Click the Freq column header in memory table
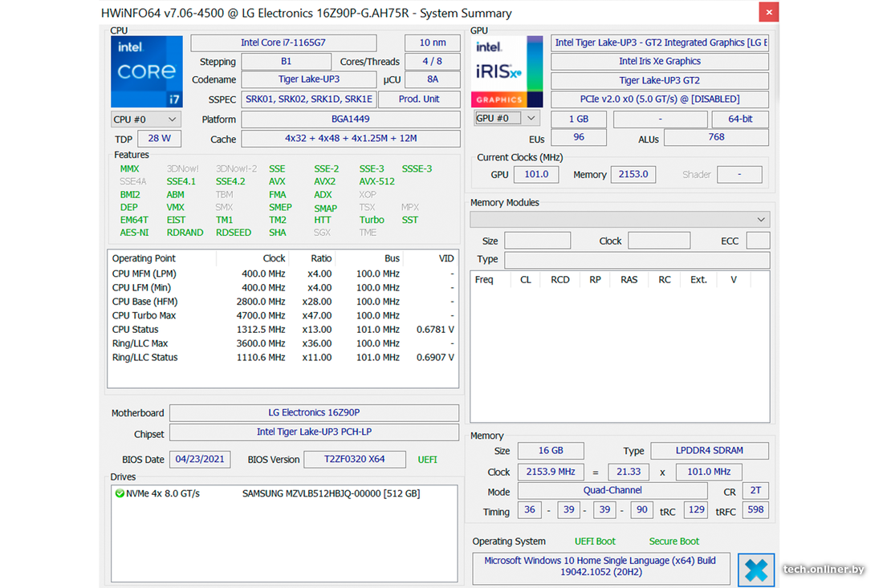 coord(484,280)
